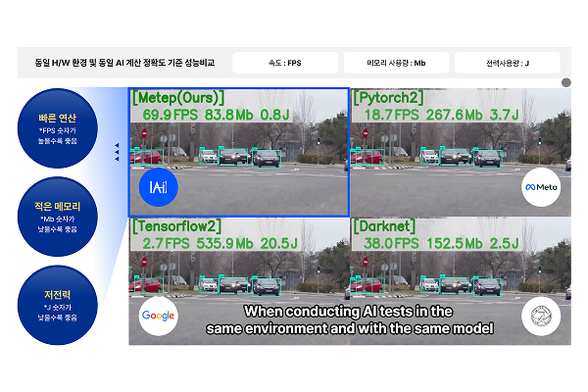Click the Darknet logo circle
588x392 pixels.
pyautogui.click(x=540, y=316)
